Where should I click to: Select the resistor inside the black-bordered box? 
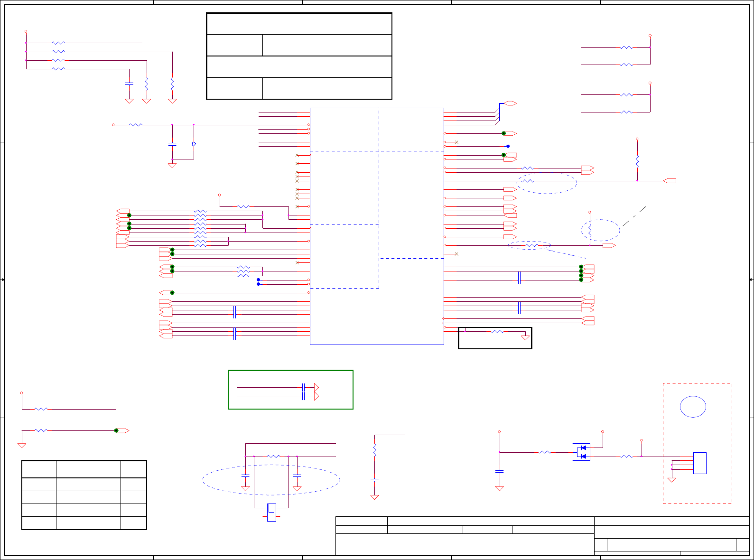pyautogui.click(x=497, y=332)
